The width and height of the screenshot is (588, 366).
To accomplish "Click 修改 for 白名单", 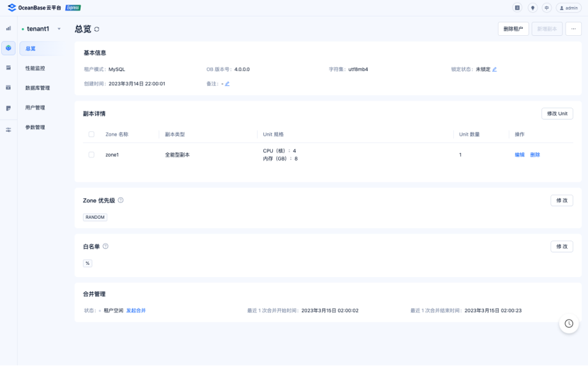I will pos(562,246).
